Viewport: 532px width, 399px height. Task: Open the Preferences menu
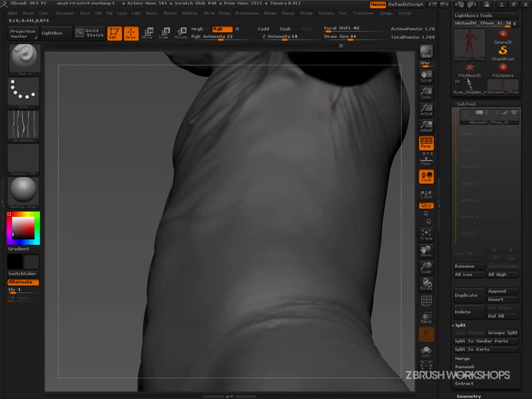coord(247,13)
